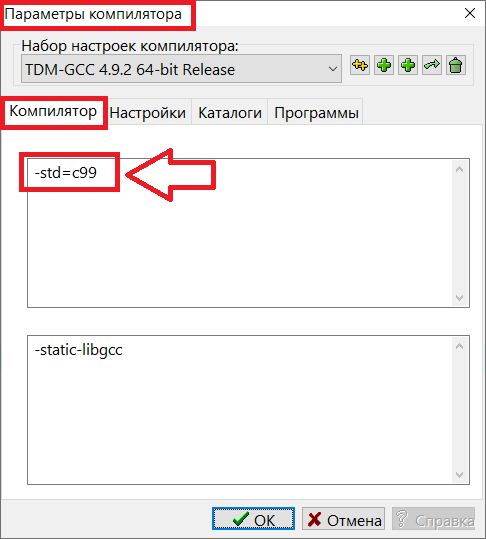
Task: Click the yellow double-plus auto-find compilers icon
Action: tap(360, 65)
